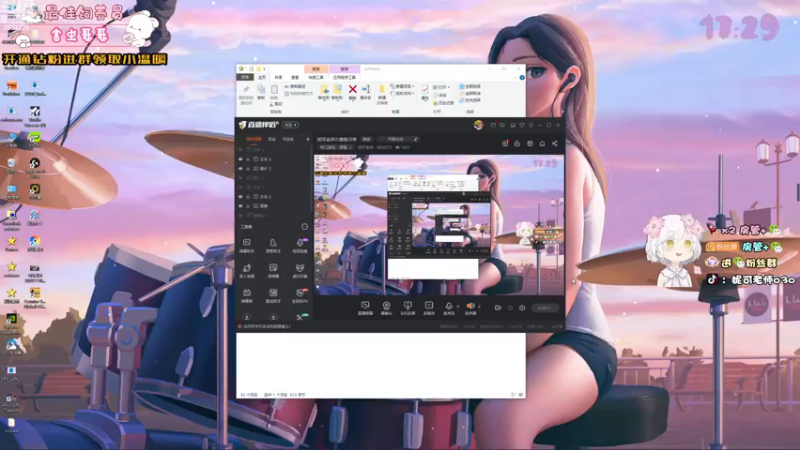Switch to Home tab in File Explorer
800x450 pixels.
click(x=262, y=78)
